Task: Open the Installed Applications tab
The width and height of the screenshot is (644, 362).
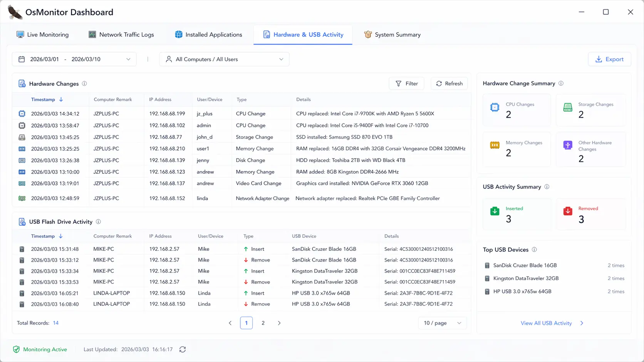Action: click(208, 35)
